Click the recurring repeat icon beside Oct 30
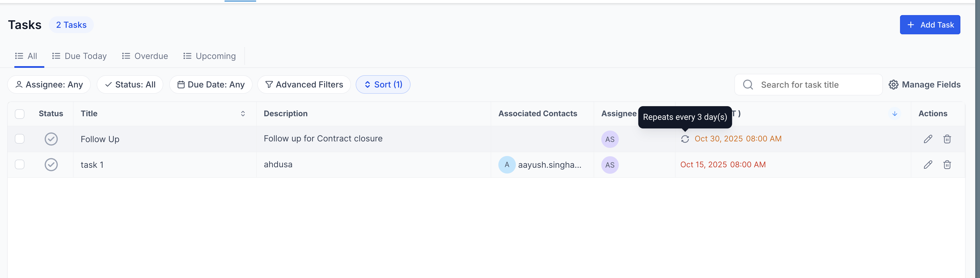Viewport: 980px width, 278px height. [x=685, y=139]
